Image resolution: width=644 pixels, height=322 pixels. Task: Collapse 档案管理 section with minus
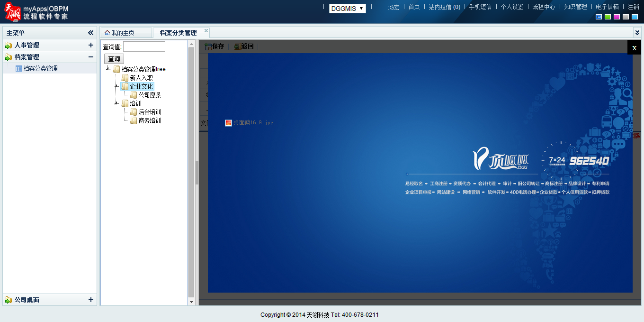90,57
